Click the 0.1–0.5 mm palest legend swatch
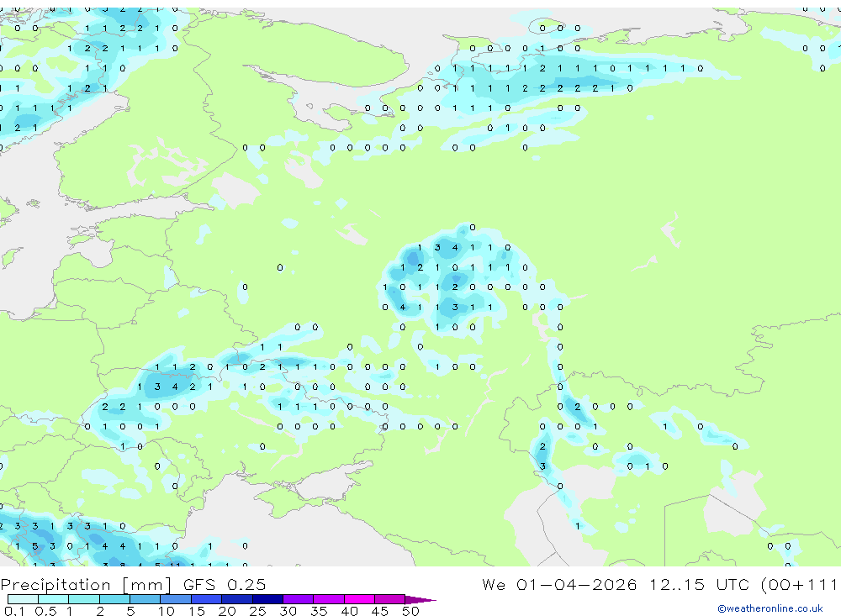This screenshot has height=616, width=841. pyautogui.click(x=23, y=599)
